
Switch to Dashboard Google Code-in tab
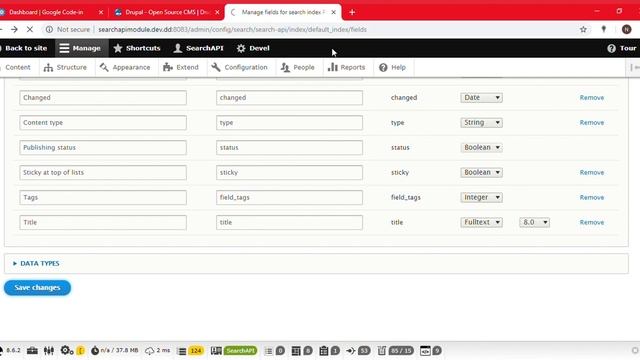[46, 12]
